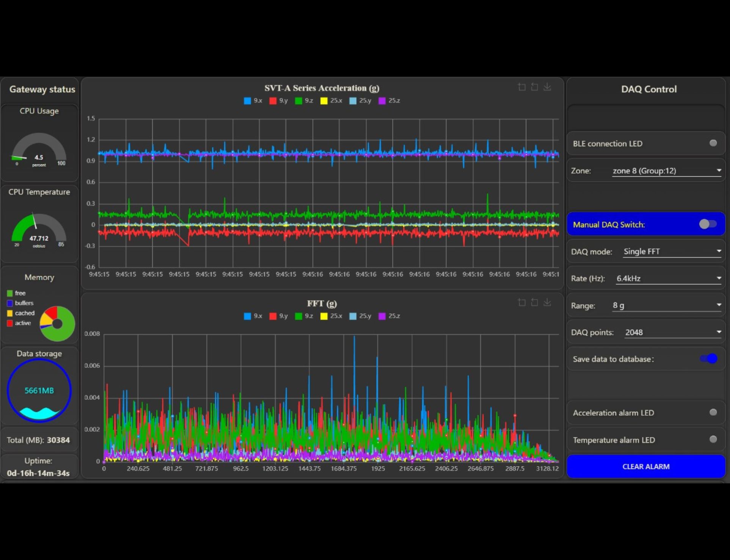Open the Zone dropdown
730x560 pixels.
(667, 171)
